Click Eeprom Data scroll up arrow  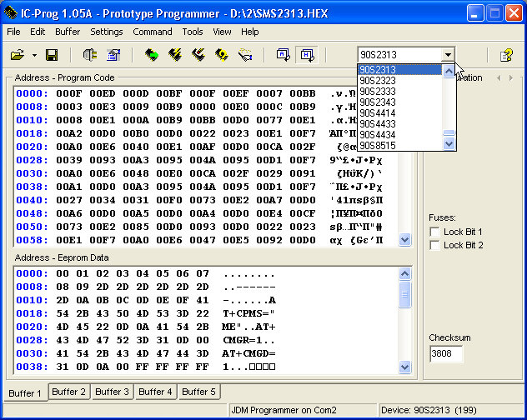pyautogui.click(x=405, y=274)
